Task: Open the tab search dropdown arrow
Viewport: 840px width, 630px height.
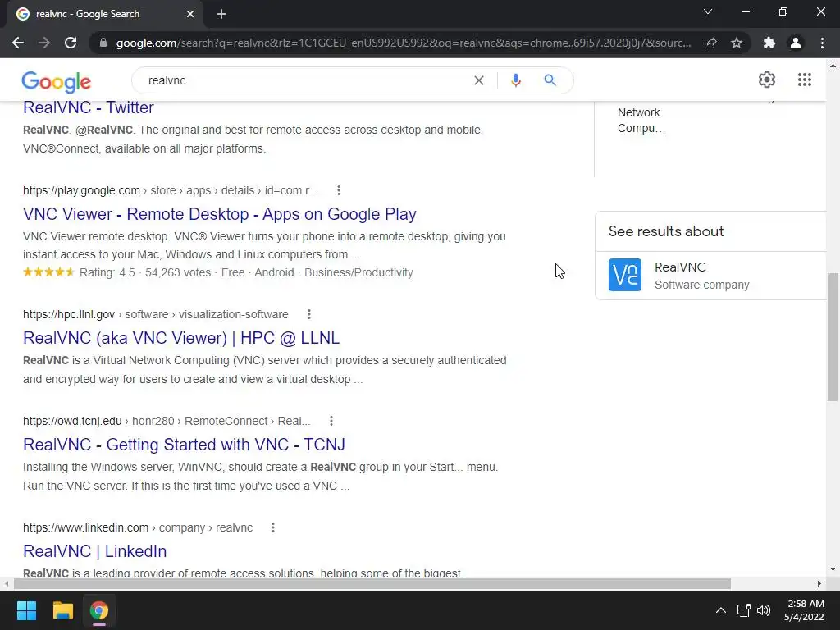Action: 708,11
